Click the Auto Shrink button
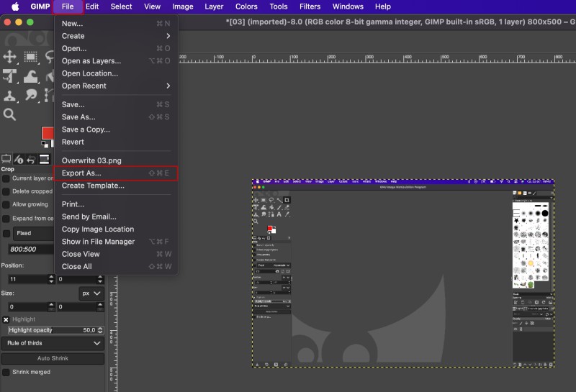The width and height of the screenshot is (576, 392). coord(53,359)
